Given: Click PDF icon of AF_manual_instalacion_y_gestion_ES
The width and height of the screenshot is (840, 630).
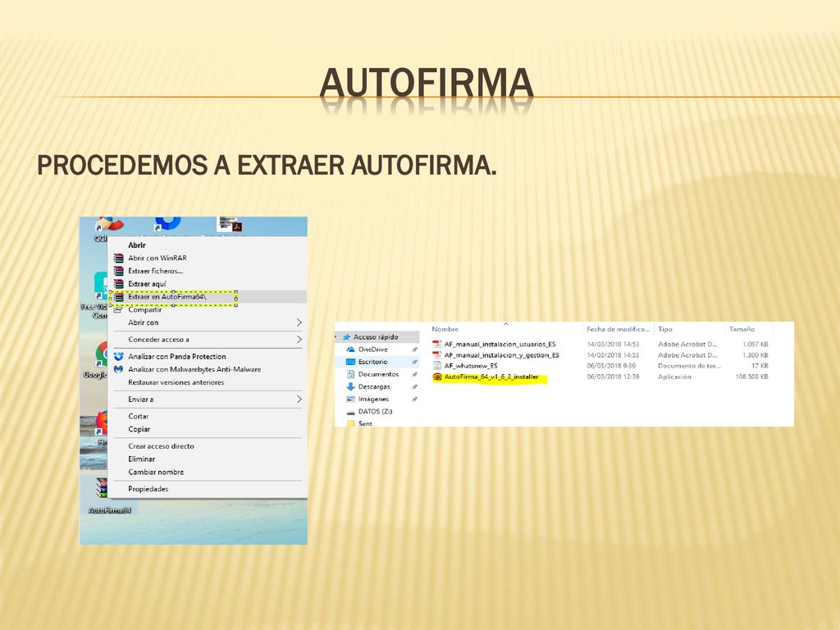Looking at the screenshot, I should pyautogui.click(x=436, y=354).
